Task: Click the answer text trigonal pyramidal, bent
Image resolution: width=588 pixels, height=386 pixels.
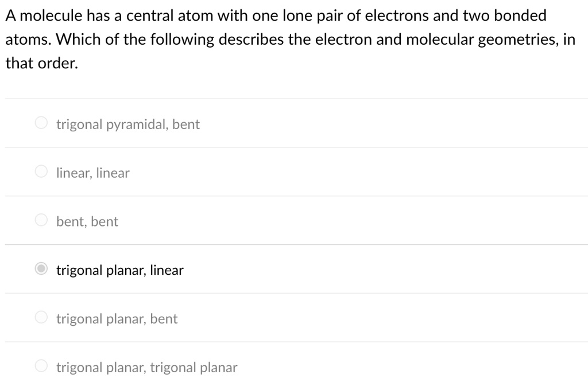Action: click(x=127, y=124)
